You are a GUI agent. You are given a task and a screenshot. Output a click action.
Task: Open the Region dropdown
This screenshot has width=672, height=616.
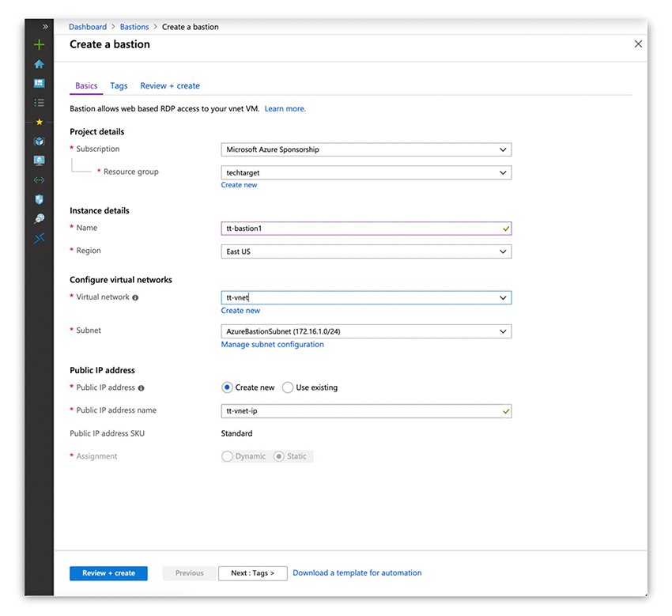coord(365,251)
